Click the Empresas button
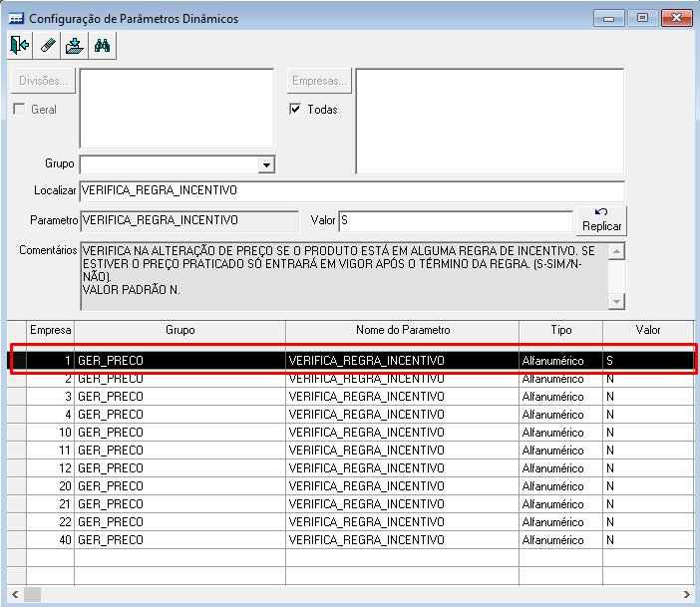The height and width of the screenshot is (607, 700). [x=319, y=81]
